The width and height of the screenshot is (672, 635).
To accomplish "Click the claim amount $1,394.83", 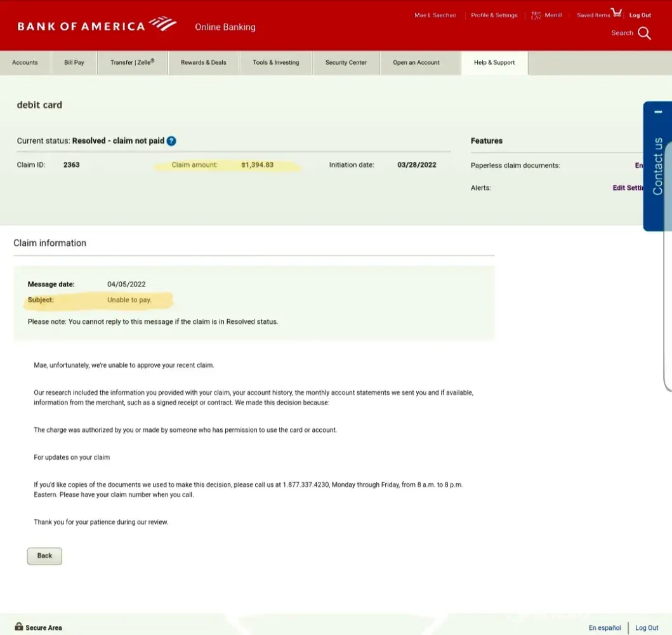I will pyautogui.click(x=257, y=165).
